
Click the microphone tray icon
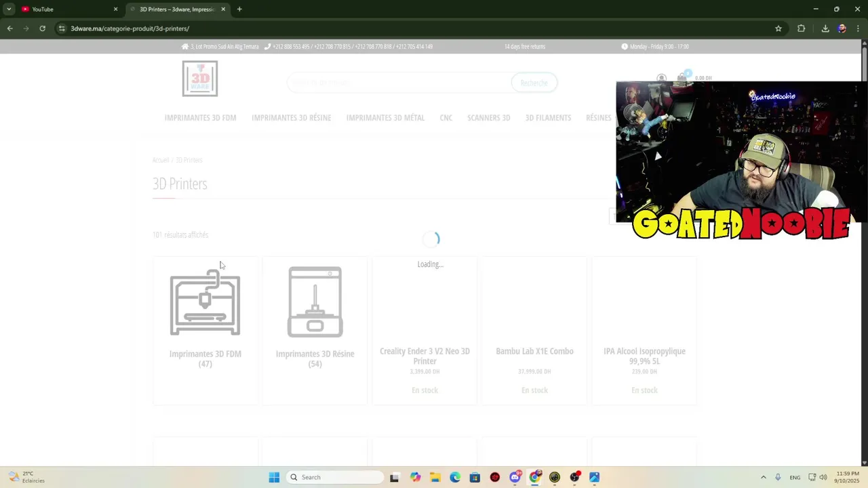pos(778,477)
